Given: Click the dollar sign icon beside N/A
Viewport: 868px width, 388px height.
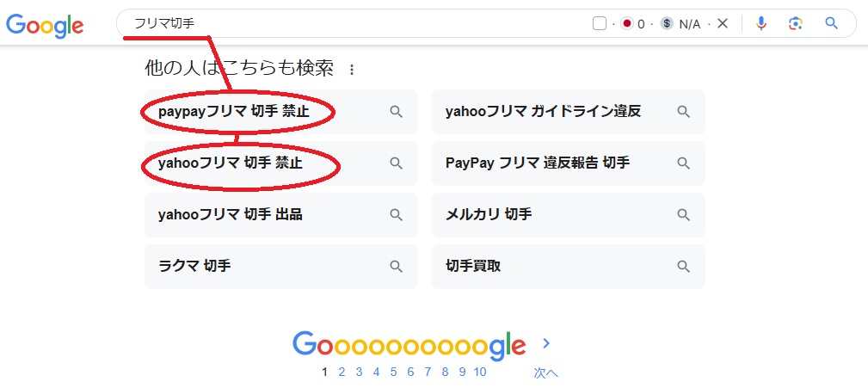Looking at the screenshot, I should tap(667, 23).
